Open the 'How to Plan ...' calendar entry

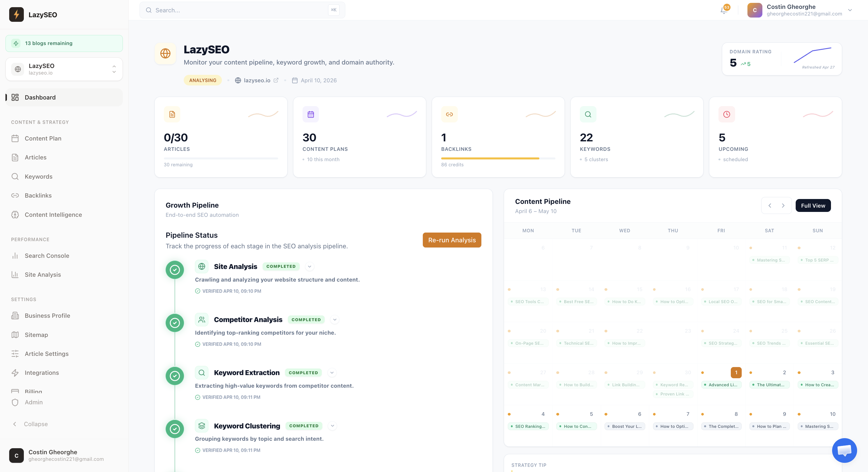tap(769, 426)
